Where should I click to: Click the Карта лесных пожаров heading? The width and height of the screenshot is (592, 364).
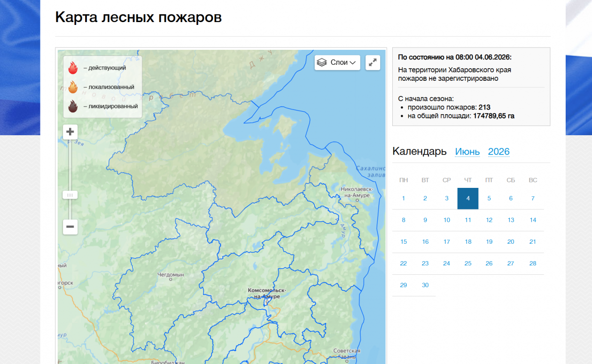[138, 17]
